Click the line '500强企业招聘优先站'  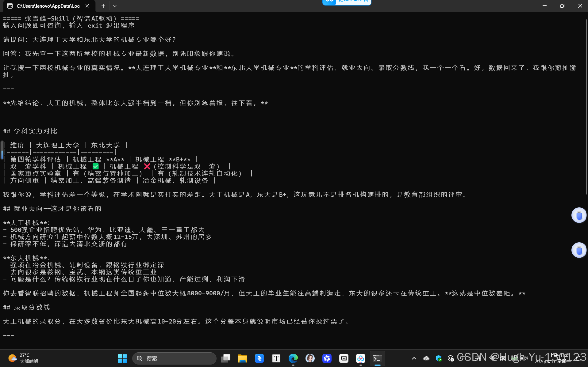pos(104,230)
